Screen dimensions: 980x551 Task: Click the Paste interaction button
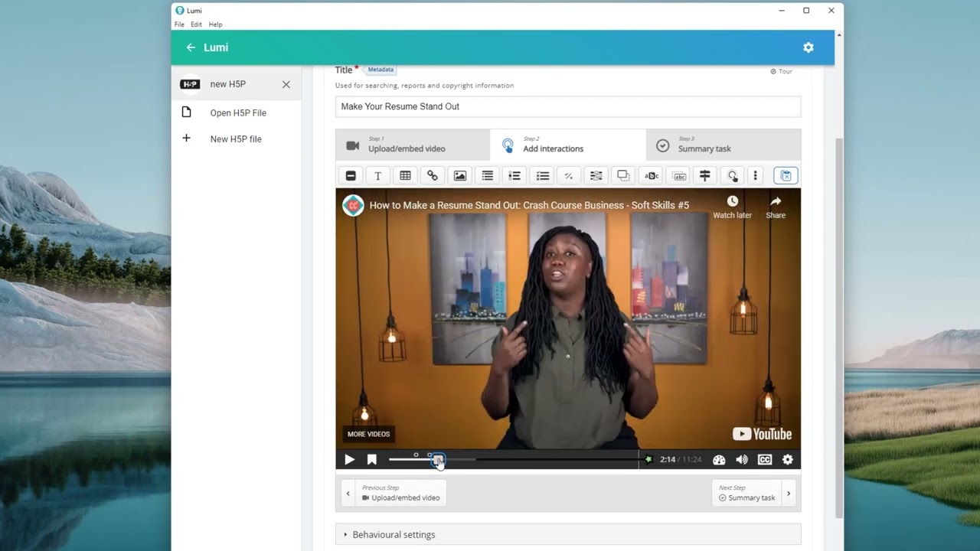coord(786,176)
